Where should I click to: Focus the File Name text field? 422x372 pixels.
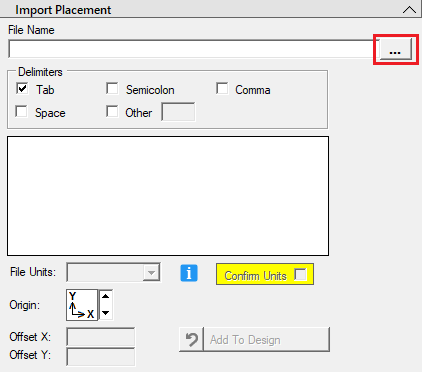193,49
